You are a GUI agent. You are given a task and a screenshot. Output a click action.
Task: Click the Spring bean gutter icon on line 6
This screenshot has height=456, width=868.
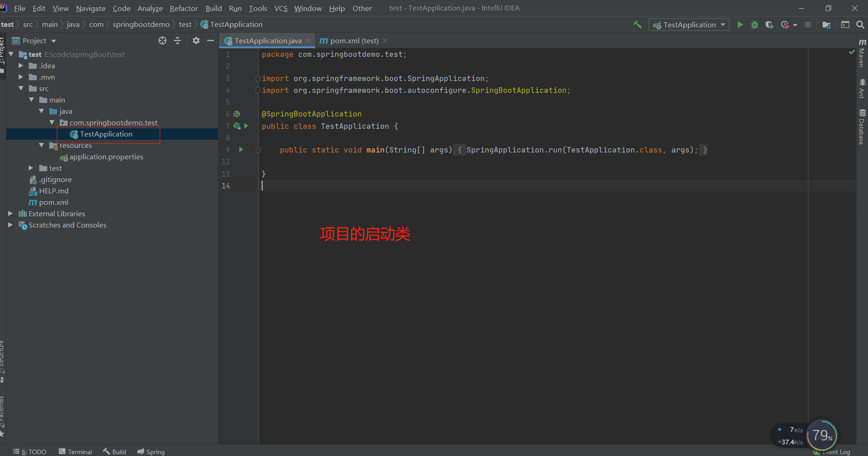pos(237,114)
